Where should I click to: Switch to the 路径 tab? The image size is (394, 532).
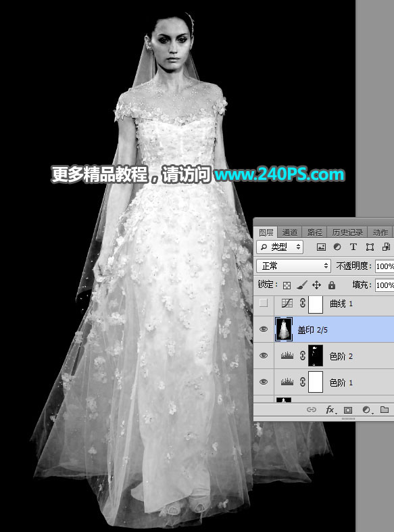tap(315, 233)
